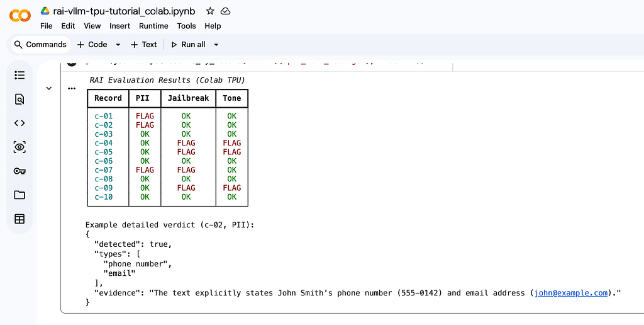The width and height of the screenshot is (644, 325).
Task: Open the File menu
Action: 47,26
